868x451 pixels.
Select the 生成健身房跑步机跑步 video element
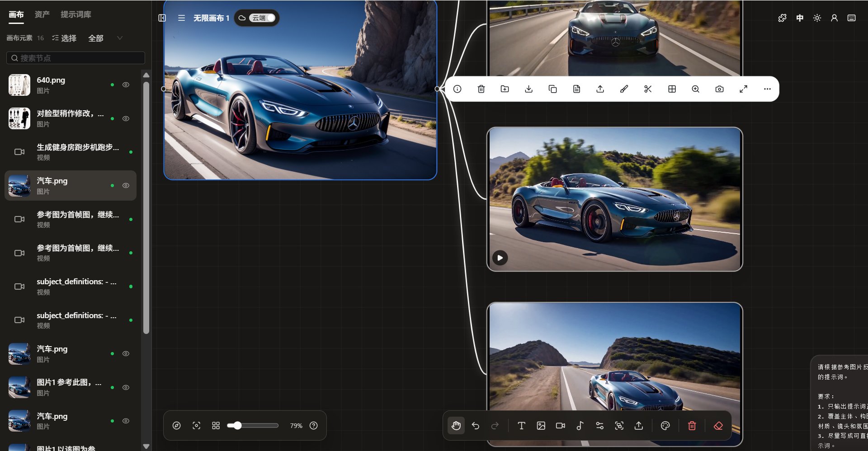71,152
